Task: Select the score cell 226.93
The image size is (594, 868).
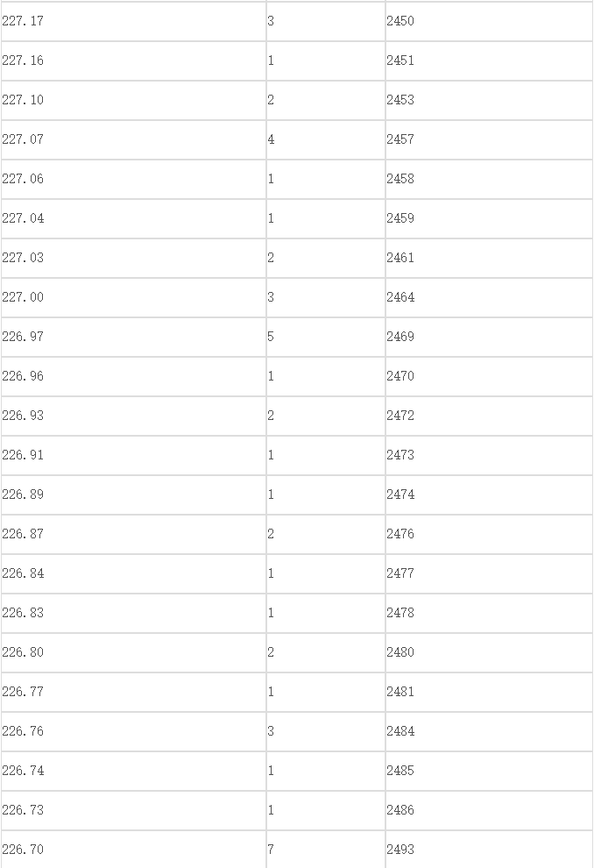Action: click(133, 416)
